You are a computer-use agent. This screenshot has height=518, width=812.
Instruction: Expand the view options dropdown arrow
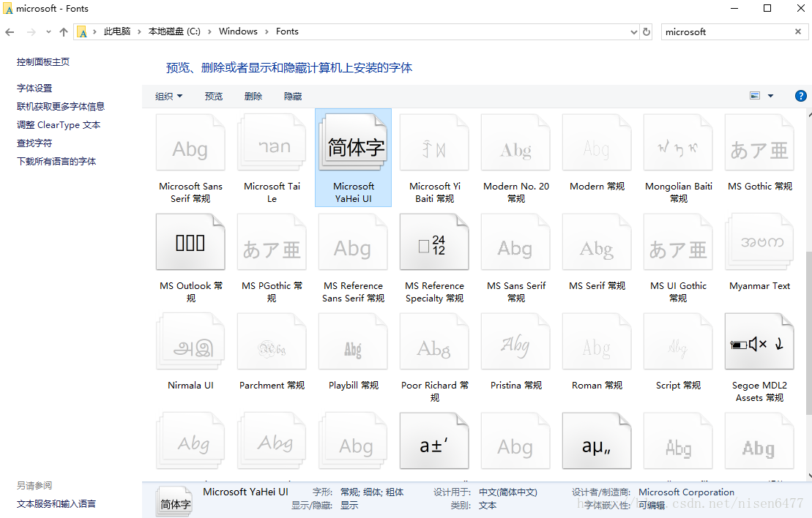[x=770, y=96]
